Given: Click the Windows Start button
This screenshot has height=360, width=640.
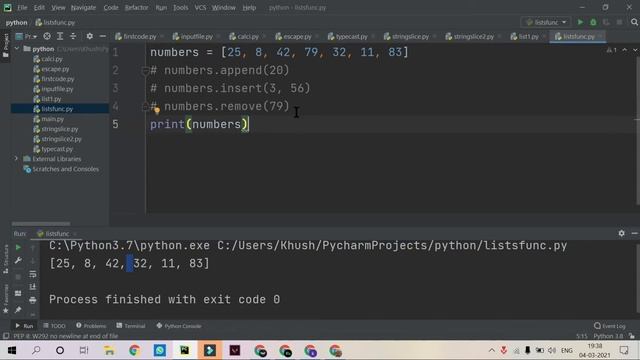Looking at the screenshot, I should pos(12,351).
